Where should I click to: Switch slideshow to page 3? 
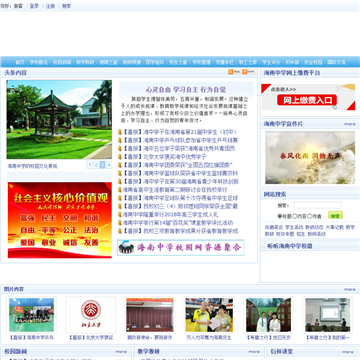[102, 165]
